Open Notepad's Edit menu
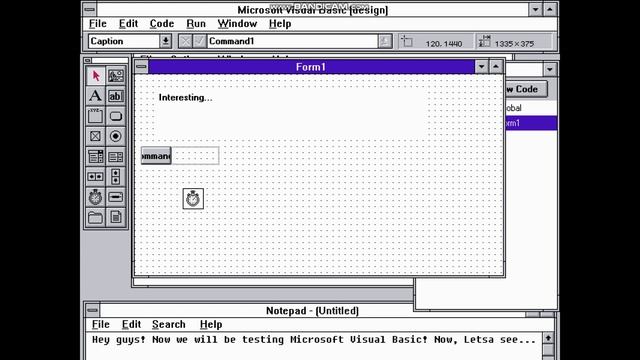The width and height of the screenshot is (640, 360). point(131,324)
